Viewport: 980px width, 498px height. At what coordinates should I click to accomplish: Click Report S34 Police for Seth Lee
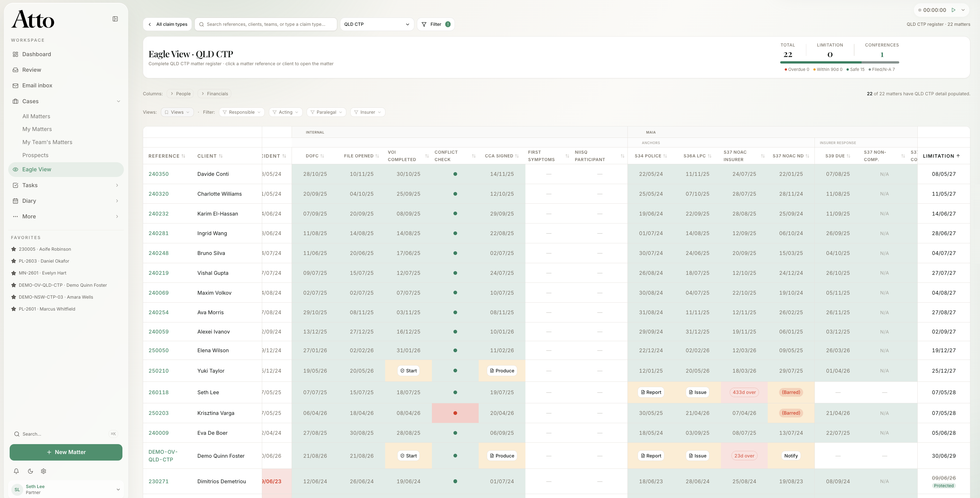point(650,393)
